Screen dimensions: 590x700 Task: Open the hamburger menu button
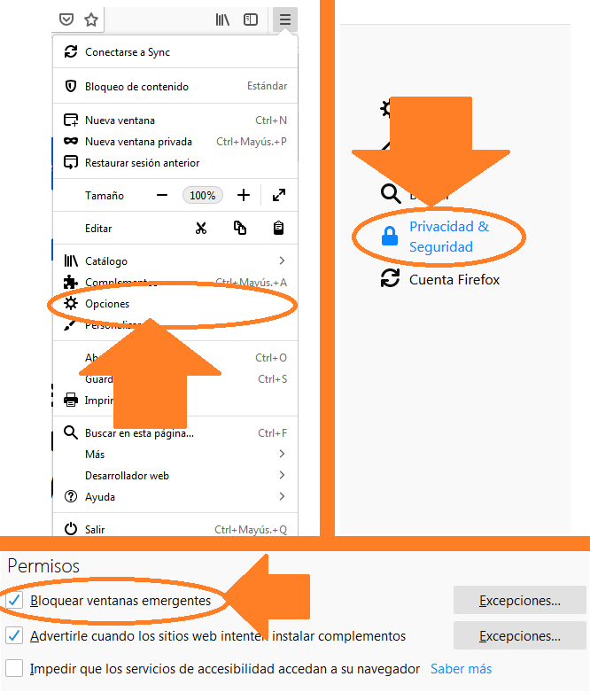tap(284, 19)
